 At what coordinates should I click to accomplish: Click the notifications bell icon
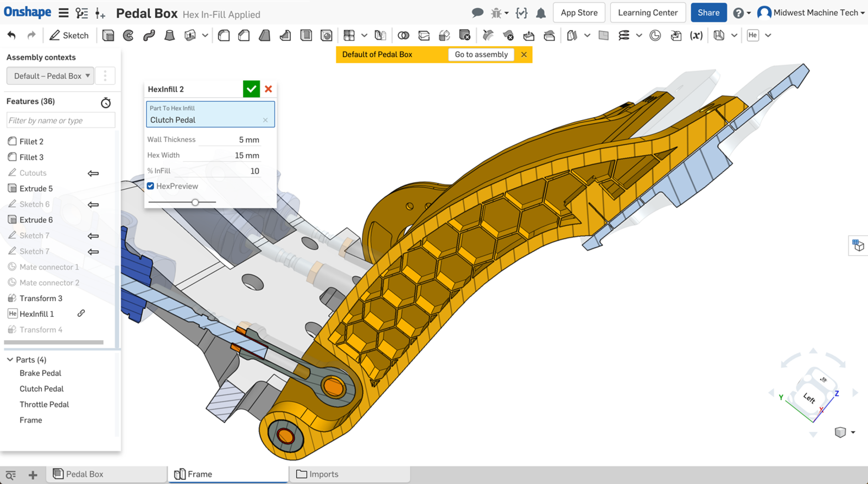(541, 13)
